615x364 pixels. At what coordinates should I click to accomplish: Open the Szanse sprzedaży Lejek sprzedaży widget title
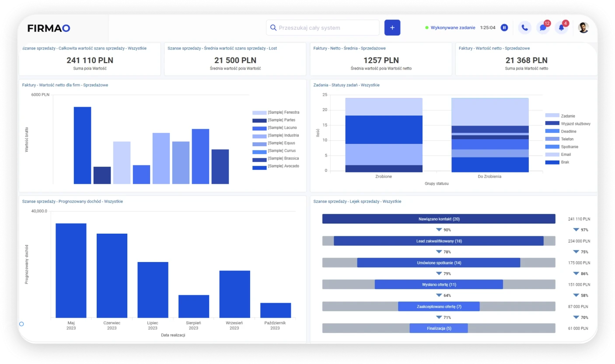click(x=357, y=202)
